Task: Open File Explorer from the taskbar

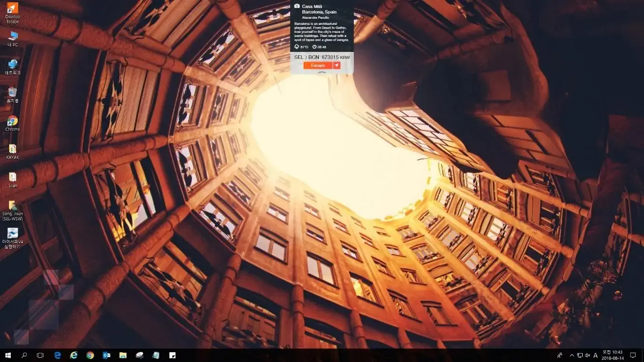Action: tap(123, 355)
